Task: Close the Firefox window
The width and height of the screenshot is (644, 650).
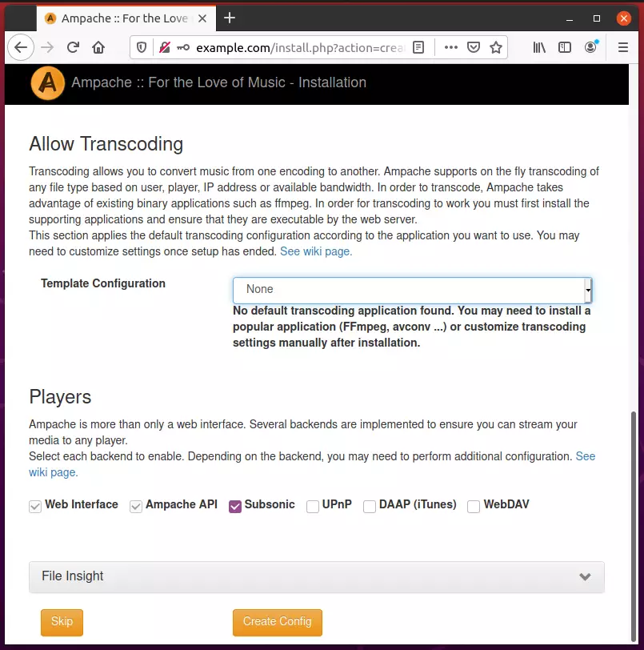Action: tap(624, 18)
